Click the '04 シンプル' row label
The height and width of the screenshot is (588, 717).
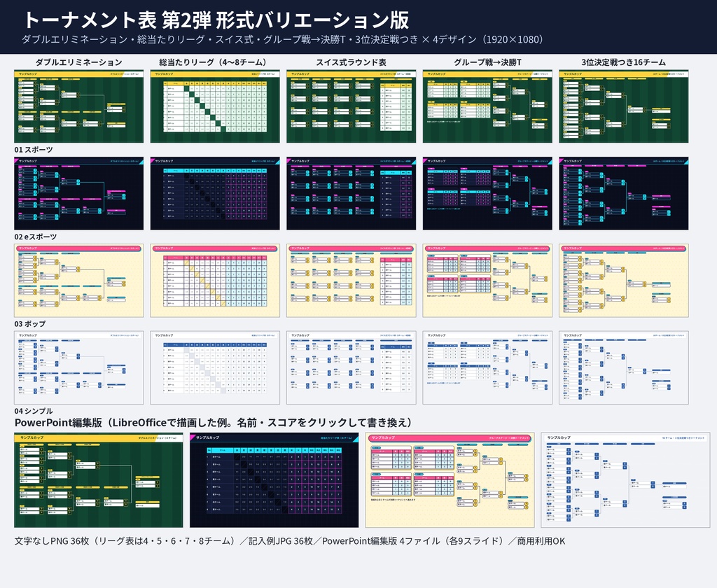point(34,411)
